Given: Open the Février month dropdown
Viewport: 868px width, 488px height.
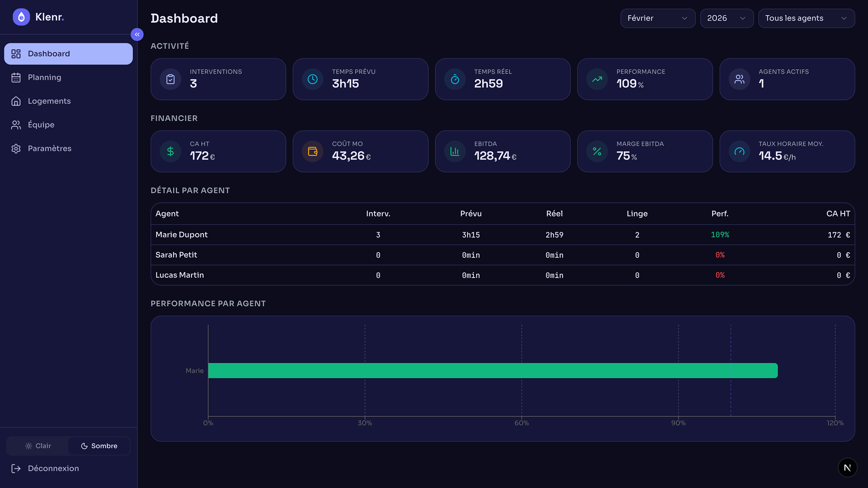Looking at the screenshot, I should pyautogui.click(x=658, y=18).
